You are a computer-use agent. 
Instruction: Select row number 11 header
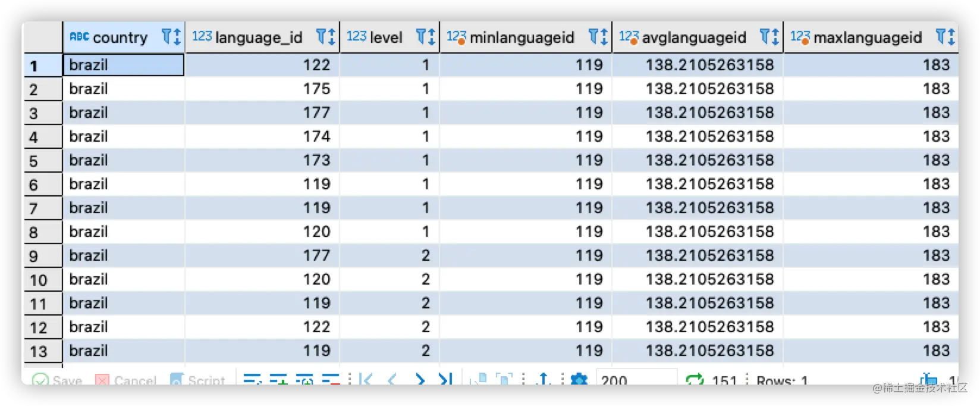click(x=43, y=303)
